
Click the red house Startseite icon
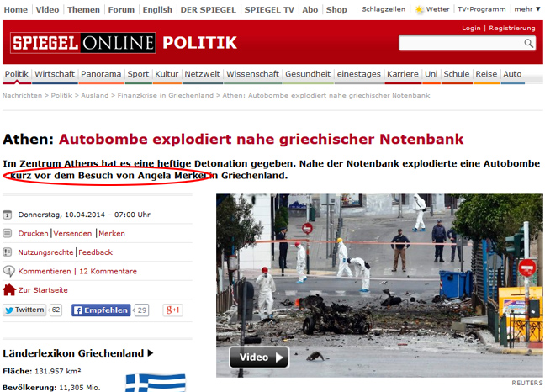(9, 290)
